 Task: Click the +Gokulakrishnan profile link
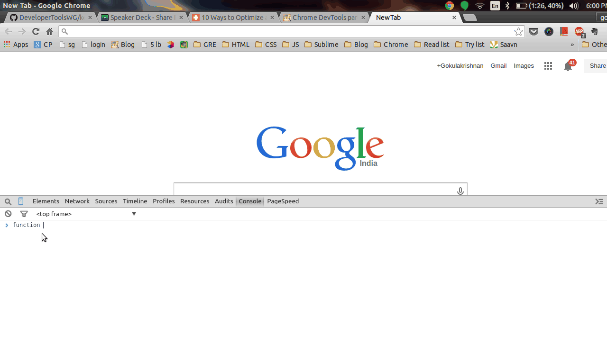[460, 66]
